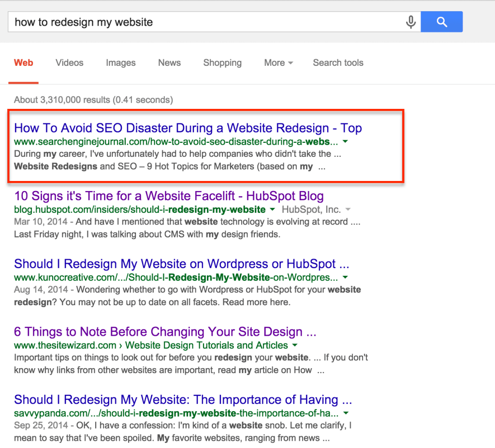Expand arrow next to thesitewizard.com breadcrumb

[295, 345]
